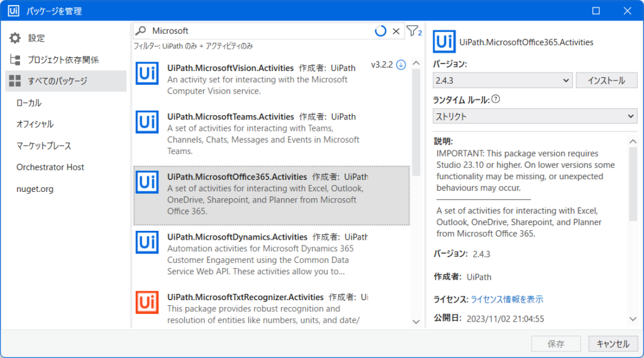Click the 公開日 2023/11/02 21:04:55 value
Image resolution: width=644 pixels, height=358 pixels.
[505, 318]
